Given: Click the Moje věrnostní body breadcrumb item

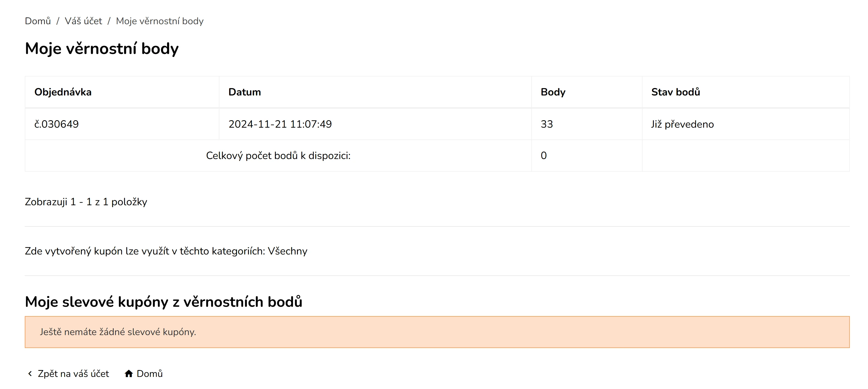Looking at the screenshot, I should [160, 21].
